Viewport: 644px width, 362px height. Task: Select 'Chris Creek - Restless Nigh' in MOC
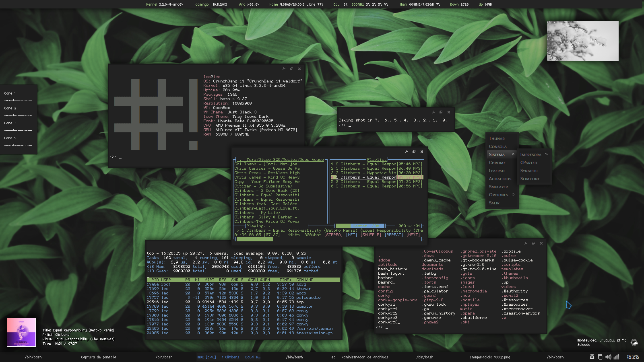pyautogui.click(x=267, y=173)
